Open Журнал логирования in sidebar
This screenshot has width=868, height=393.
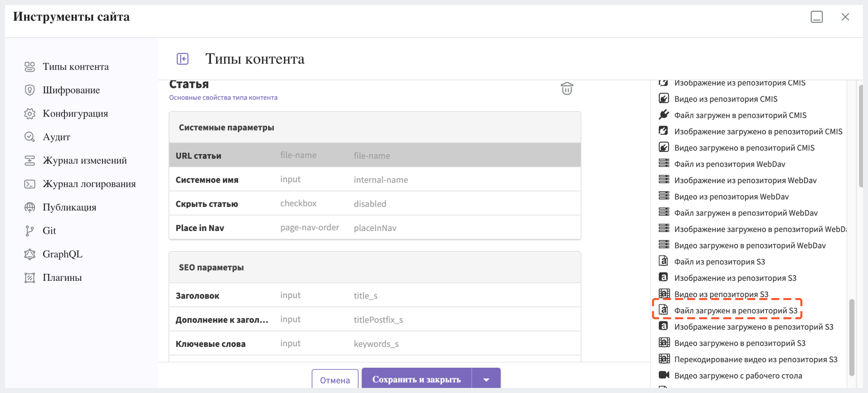89,184
